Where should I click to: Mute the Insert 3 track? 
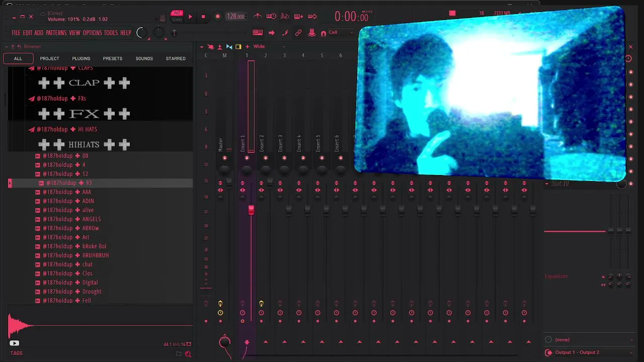pyautogui.click(x=284, y=158)
